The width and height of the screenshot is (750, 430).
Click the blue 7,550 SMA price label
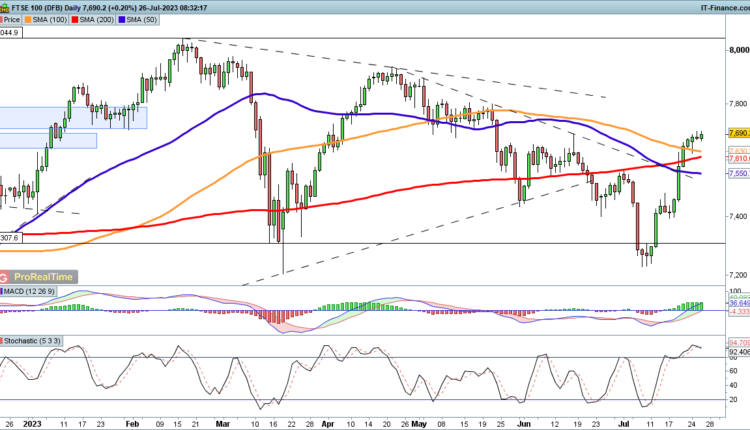[x=737, y=173]
